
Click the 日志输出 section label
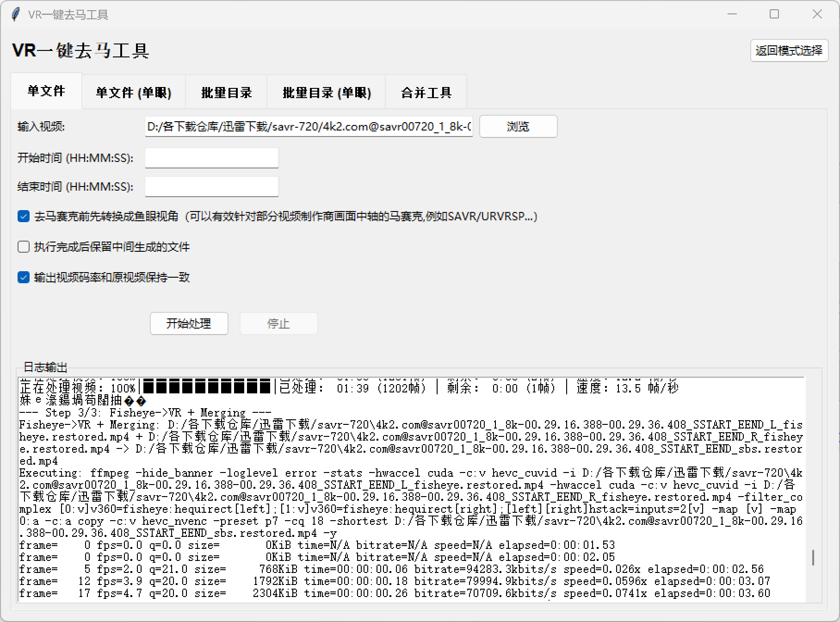pyautogui.click(x=45, y=367)
